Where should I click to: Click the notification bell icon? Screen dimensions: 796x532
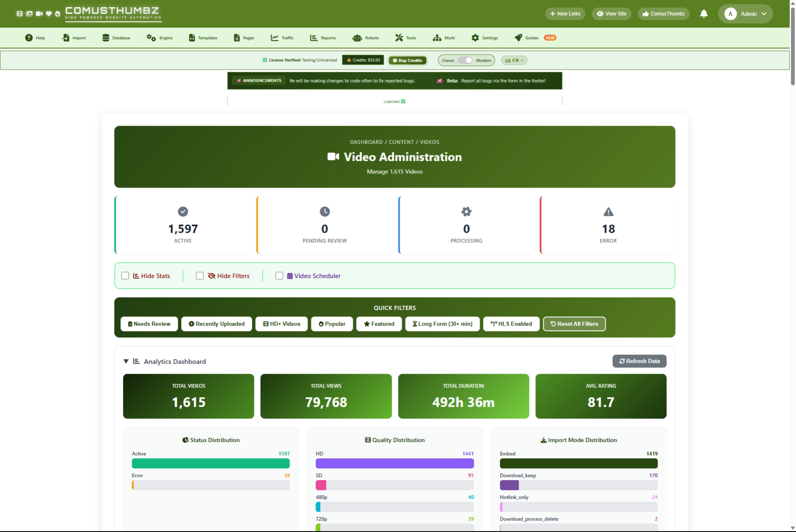pyautogui.click(x=704, y=14)
